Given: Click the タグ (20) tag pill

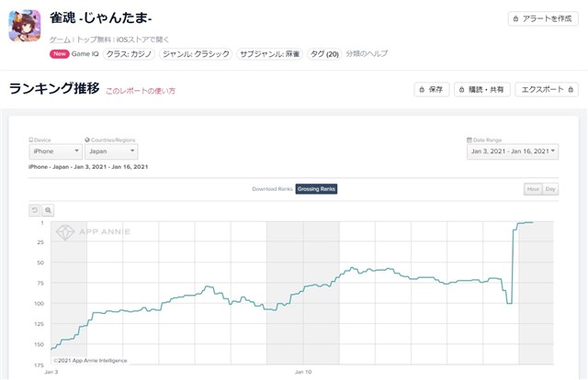Looking at the screenshot, I should click(x=323, y=54).
